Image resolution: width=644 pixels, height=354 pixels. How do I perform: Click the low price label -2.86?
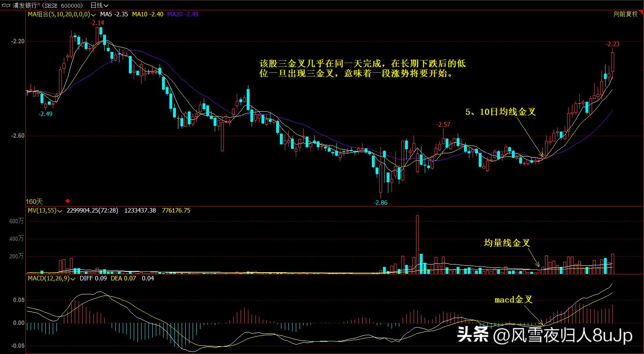coord(381,202)
